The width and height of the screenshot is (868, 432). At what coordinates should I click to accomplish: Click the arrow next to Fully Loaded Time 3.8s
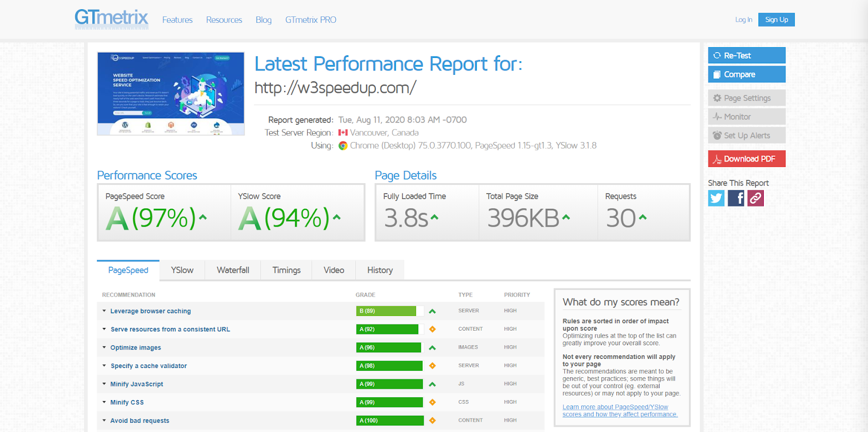pos(435,217)
